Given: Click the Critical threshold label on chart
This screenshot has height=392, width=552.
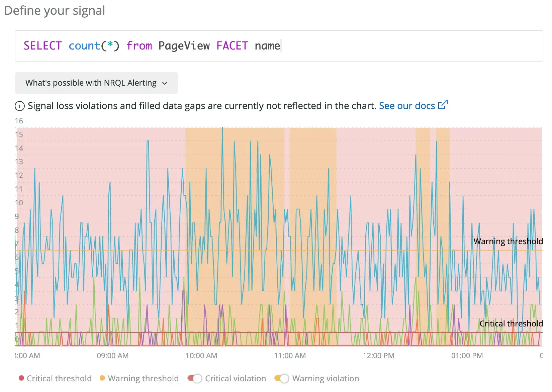Looking at the screenshot, I should click(511, 323).
